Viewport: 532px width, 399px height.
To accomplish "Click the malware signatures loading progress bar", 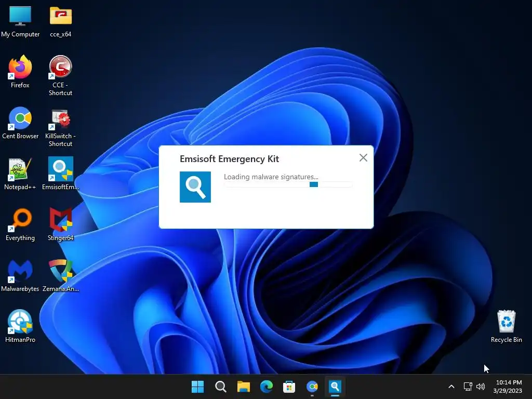I will point(288,184).
